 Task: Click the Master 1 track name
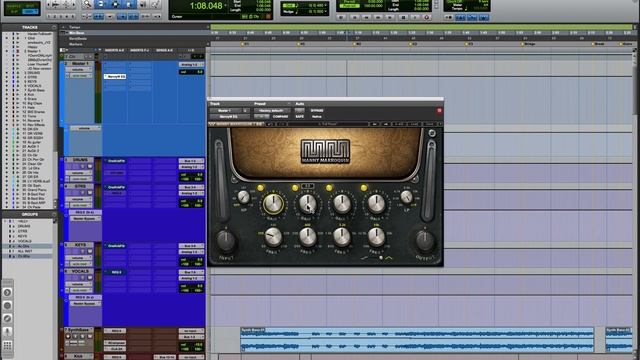tap(79, 64)
